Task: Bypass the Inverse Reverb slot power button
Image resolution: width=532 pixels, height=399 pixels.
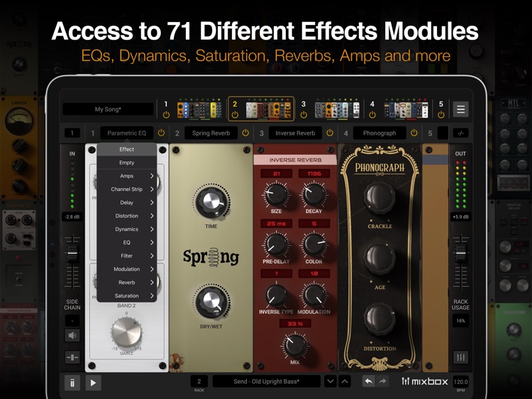Action: [x=329, y=133]
